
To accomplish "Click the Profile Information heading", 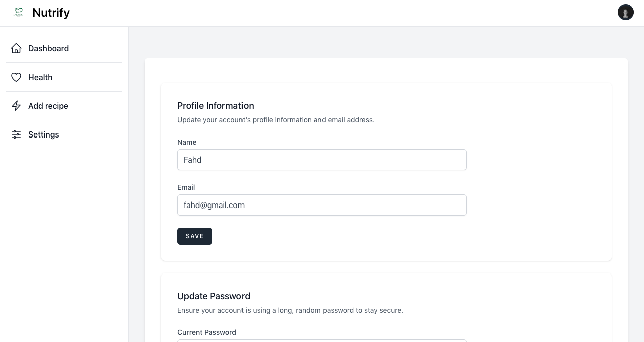I will [x=215, y=106].
